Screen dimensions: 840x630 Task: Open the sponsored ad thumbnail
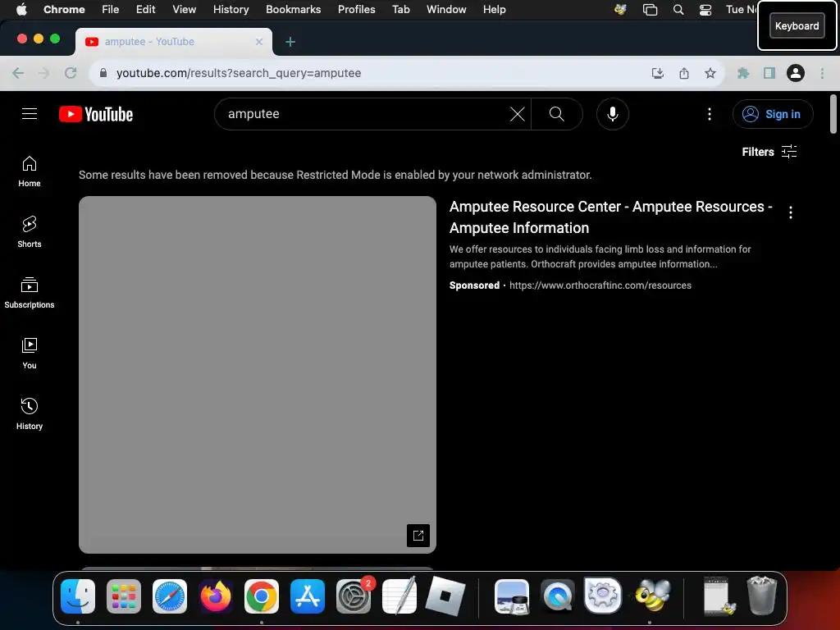(x=257, y=374)
